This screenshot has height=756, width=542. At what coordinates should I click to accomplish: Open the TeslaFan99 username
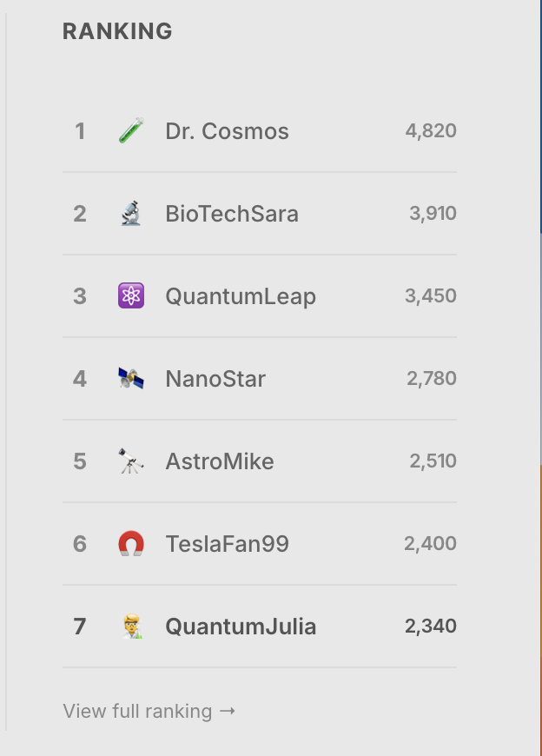(227, 544)
